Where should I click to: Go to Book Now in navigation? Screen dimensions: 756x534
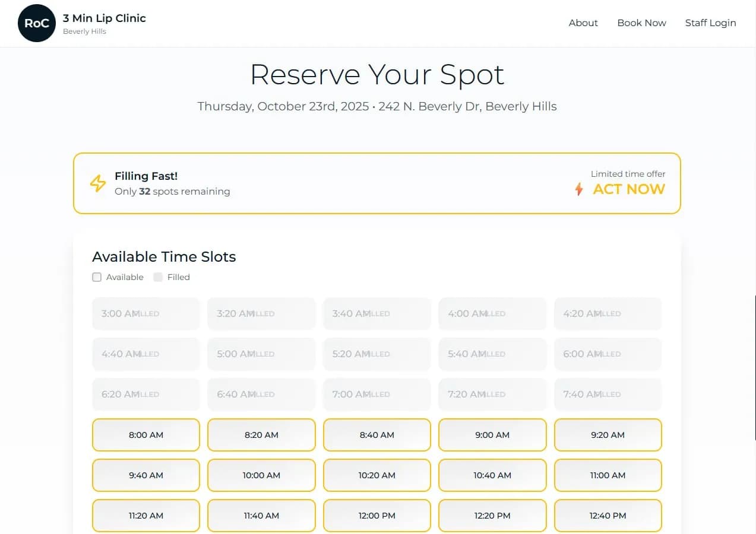(641, 23)
